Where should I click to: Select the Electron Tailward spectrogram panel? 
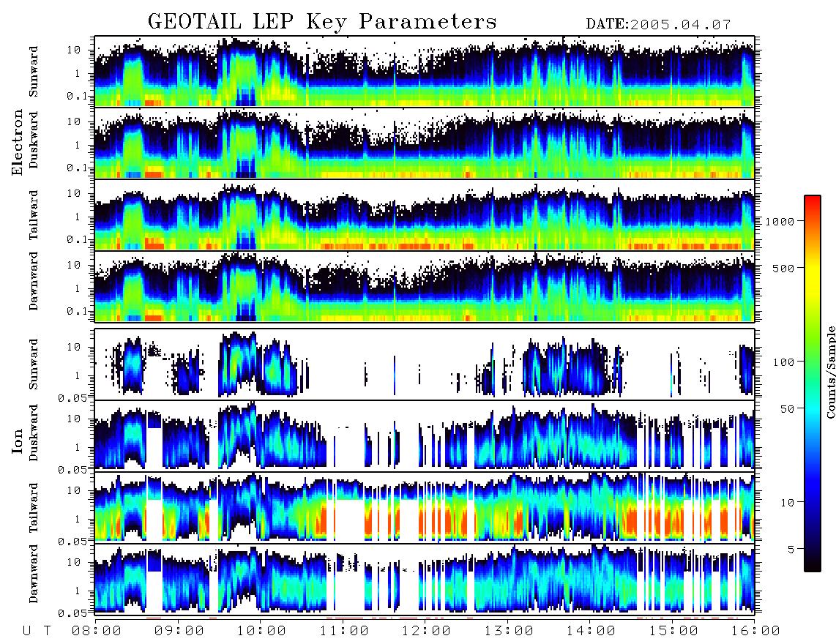click(425, 215)
